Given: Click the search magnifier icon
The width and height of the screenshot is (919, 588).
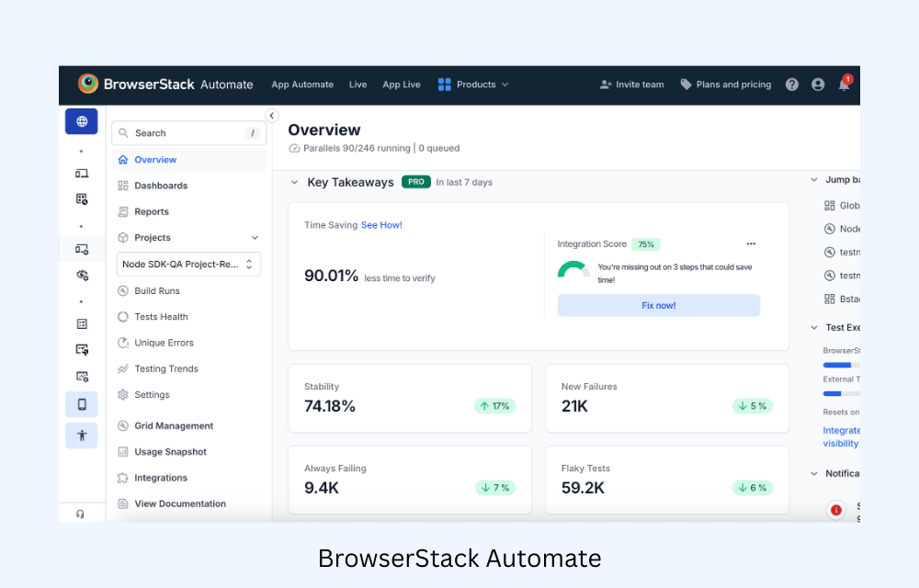Looking at the screenshot, I should [x=123, y=133].
